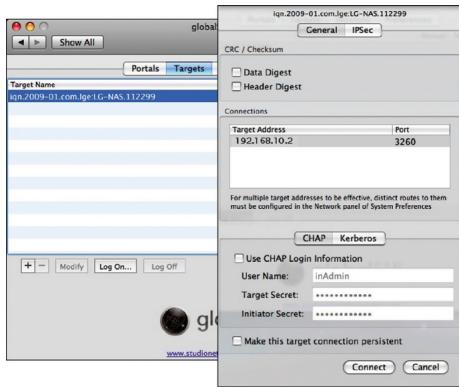
Task: Click the User Name input field
Action: (x=383, y=276)
